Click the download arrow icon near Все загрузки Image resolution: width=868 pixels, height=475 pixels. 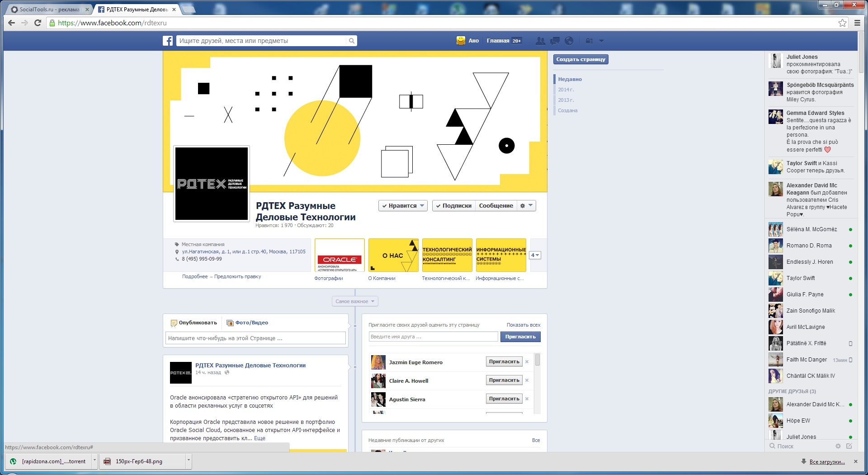tap(804, 461)
